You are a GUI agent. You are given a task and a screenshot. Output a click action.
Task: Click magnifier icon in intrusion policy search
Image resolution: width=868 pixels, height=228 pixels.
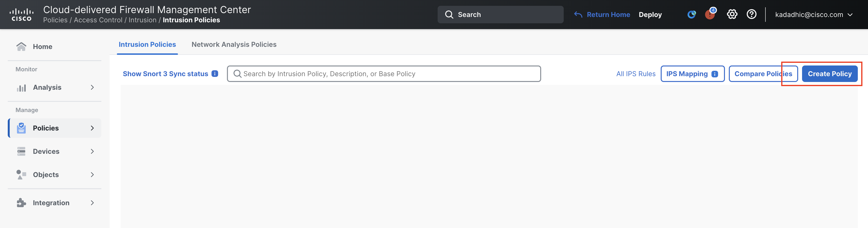237,73
